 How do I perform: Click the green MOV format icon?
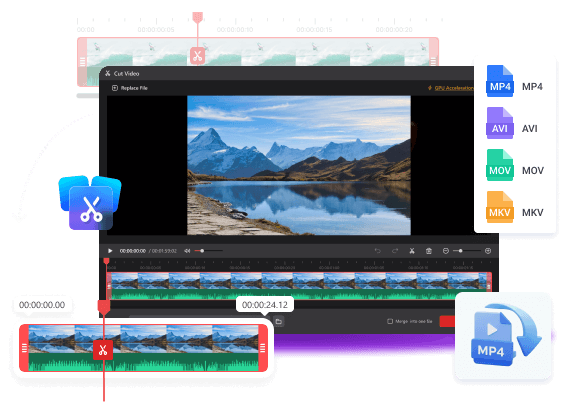[x=500, y=165]
